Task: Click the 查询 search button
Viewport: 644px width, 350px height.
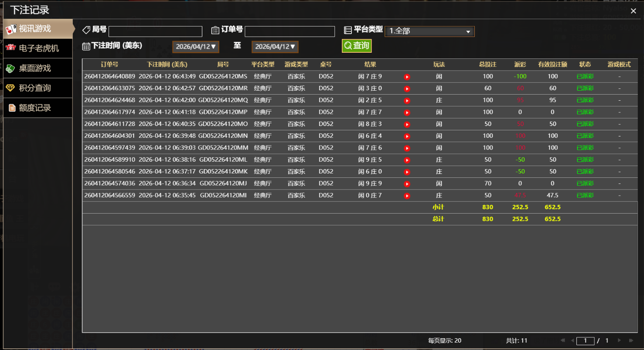Action: [x=356, y=45]
